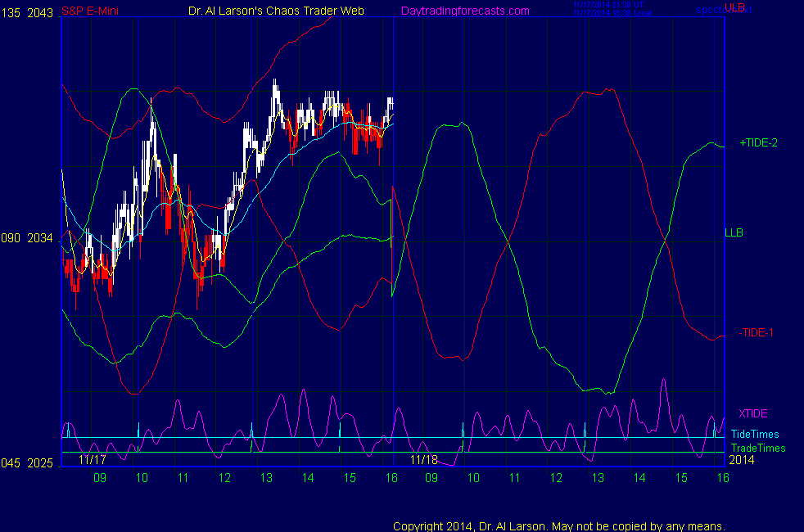Click the '12' hour label under 11/18
This screenshot has width=804, height=532.
click(557, 478)
